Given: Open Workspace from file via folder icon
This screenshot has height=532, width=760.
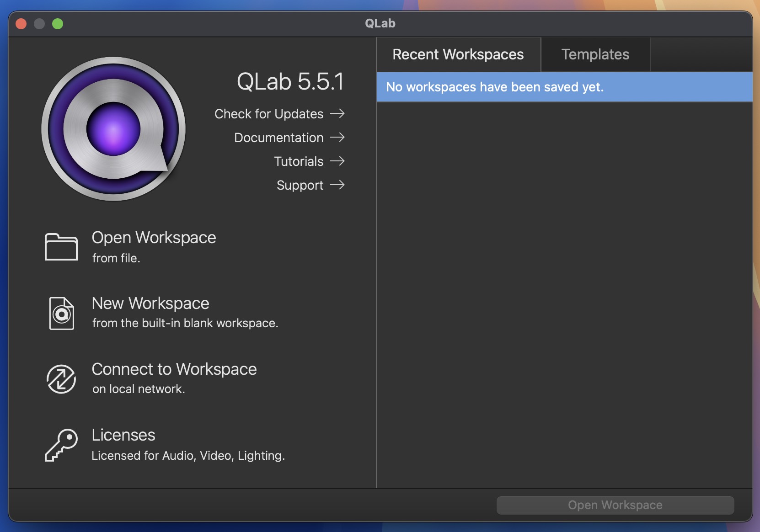Looking at the screenshot, I should [x=62, y=247].
